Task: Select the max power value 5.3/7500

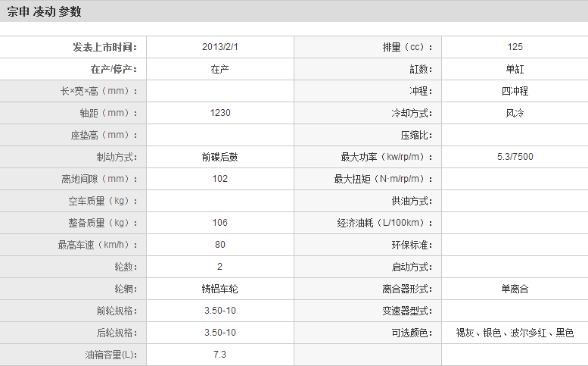Action: click(515, 158)
